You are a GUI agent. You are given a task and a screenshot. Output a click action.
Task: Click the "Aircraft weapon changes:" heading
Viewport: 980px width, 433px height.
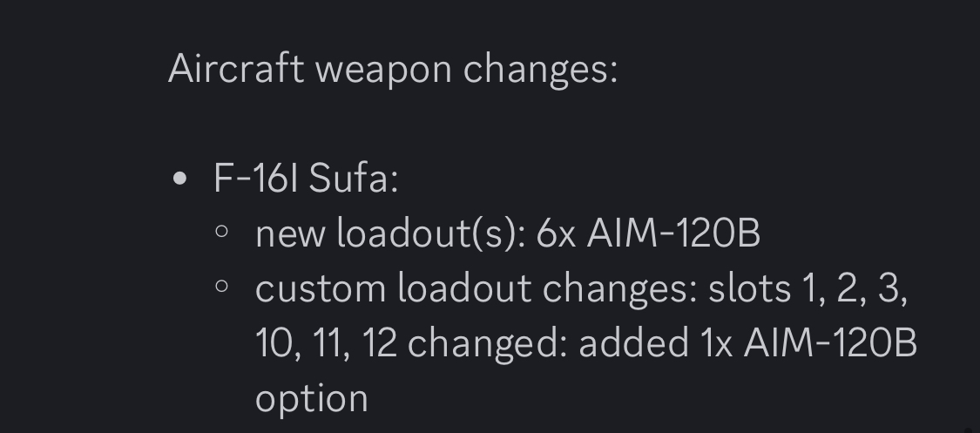click(x=392, y=68)
